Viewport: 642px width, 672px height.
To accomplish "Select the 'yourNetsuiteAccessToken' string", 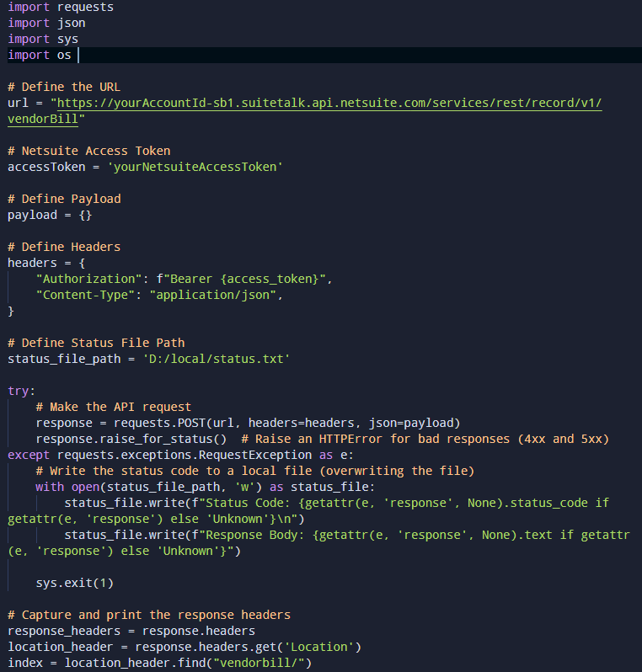I will pos(195,167).
